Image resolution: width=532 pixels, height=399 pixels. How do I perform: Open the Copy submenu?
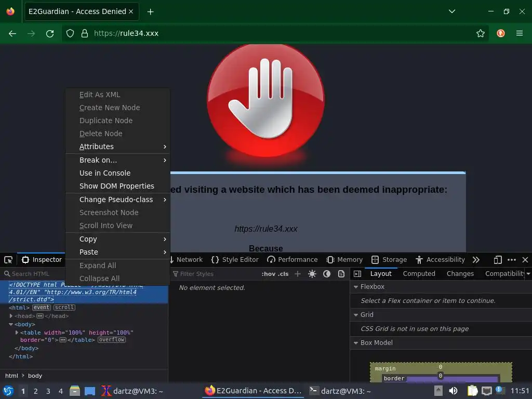pyautogui.click(x=118, y=239)
